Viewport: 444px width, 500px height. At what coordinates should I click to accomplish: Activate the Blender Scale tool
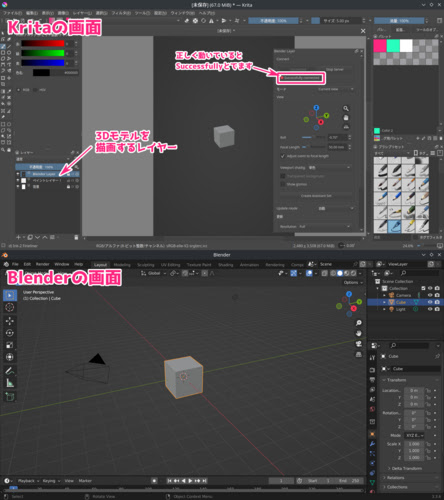tap(10, 345)
